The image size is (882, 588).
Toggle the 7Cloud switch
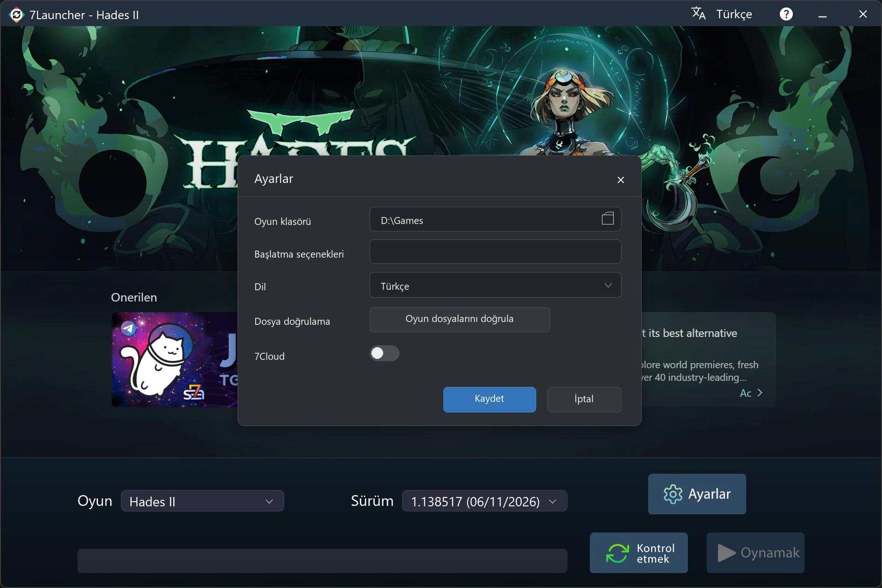pos(385,353)
